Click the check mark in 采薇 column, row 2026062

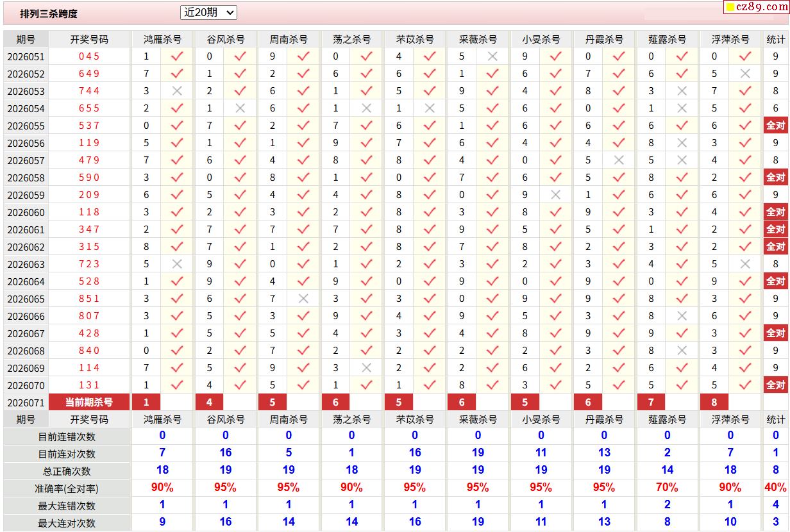pyautogui.click(x=492, y=247)
